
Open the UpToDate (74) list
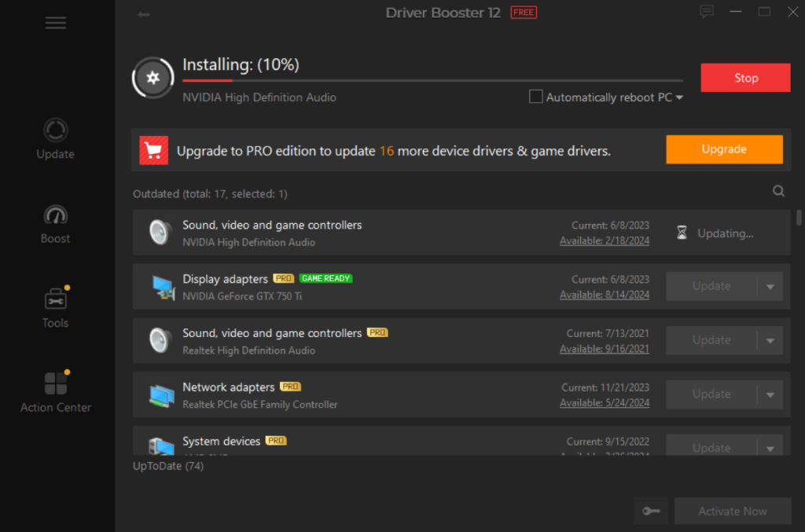point(167,465)
